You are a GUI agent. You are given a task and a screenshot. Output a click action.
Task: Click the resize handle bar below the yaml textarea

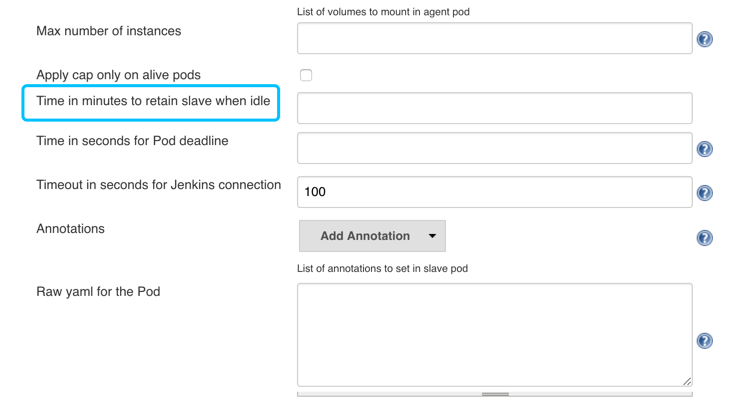click(495, 394)
